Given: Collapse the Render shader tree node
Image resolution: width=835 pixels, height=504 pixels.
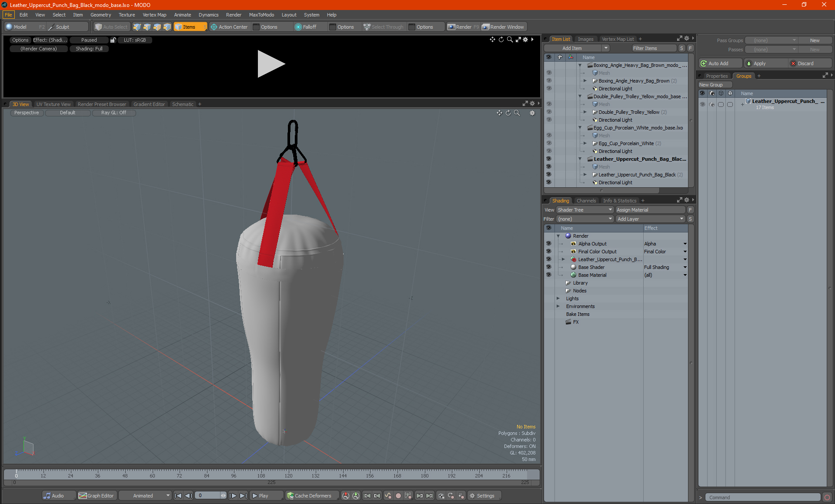Looking at the screenshot, I should 558,236.
